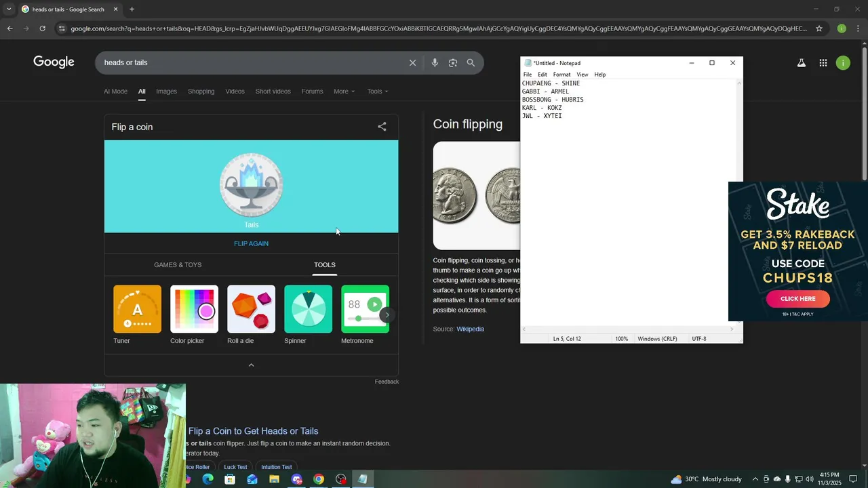Open Google Search Labs flask icon

coord(801,63)
